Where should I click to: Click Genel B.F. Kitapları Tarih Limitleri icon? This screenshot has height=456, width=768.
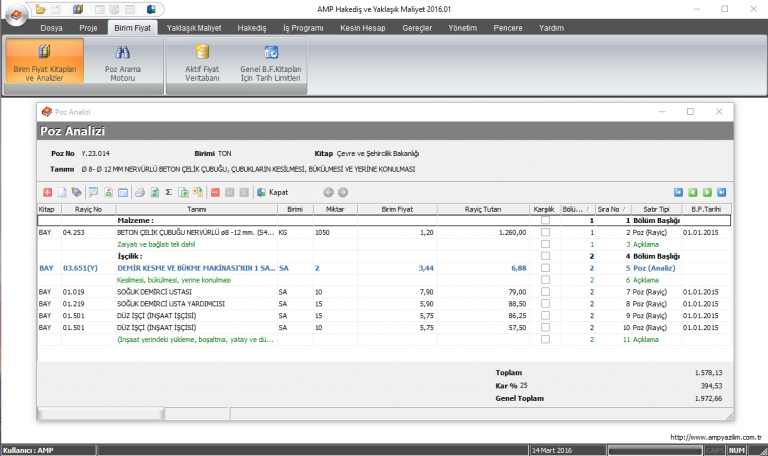(x=270, y=66)
